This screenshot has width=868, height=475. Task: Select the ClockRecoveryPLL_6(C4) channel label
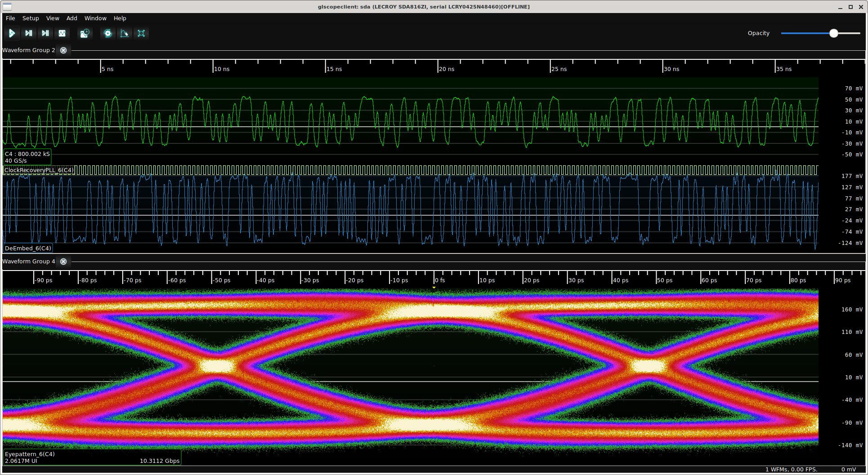[x=39, y=170]
